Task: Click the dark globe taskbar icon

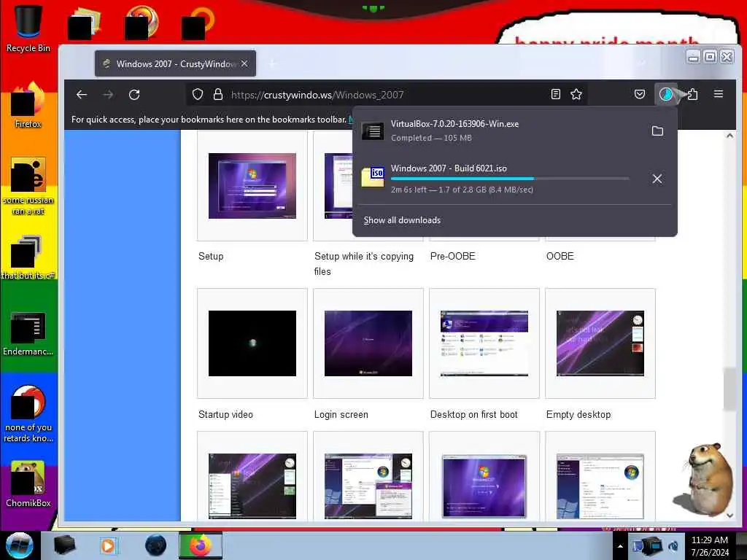Action: click(155, 545)
